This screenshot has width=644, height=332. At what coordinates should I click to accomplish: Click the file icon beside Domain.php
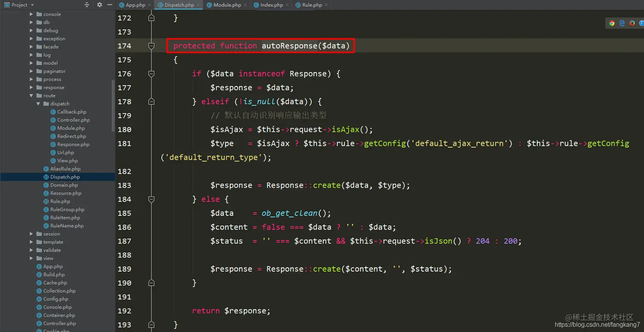coord(46,185)
